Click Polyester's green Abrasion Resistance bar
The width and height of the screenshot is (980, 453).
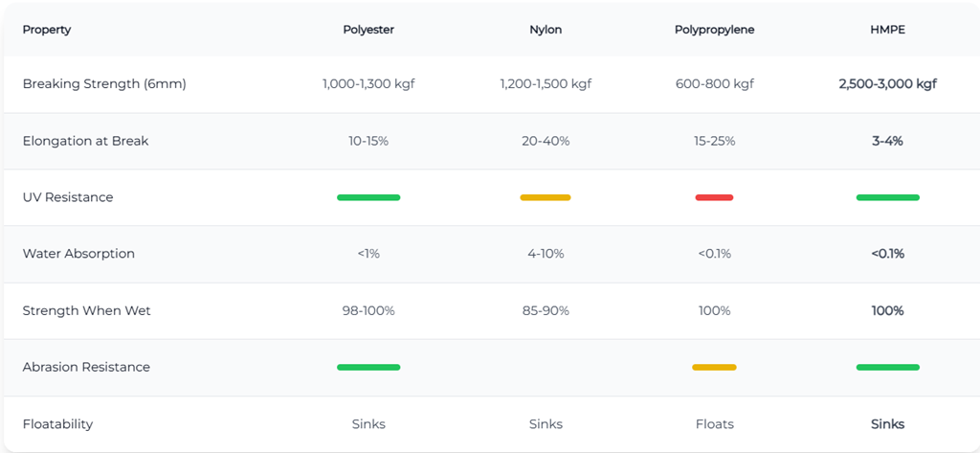pos(368,367)
